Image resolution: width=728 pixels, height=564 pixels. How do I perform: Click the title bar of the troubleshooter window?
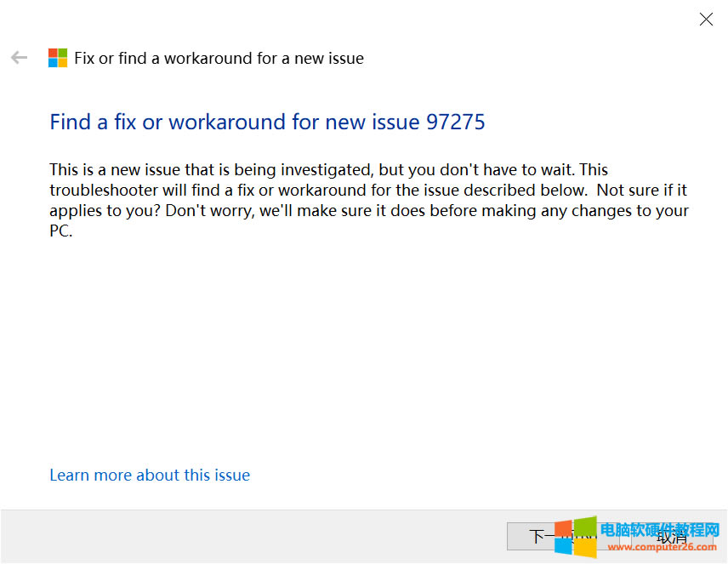[340, 19]
